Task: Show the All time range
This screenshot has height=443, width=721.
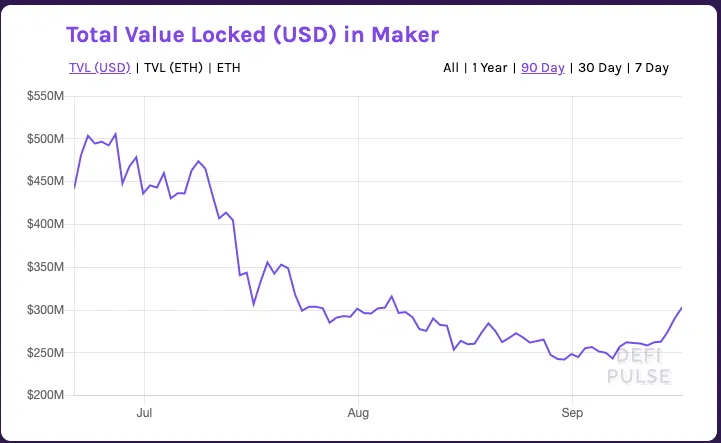Action: point(451,68)
